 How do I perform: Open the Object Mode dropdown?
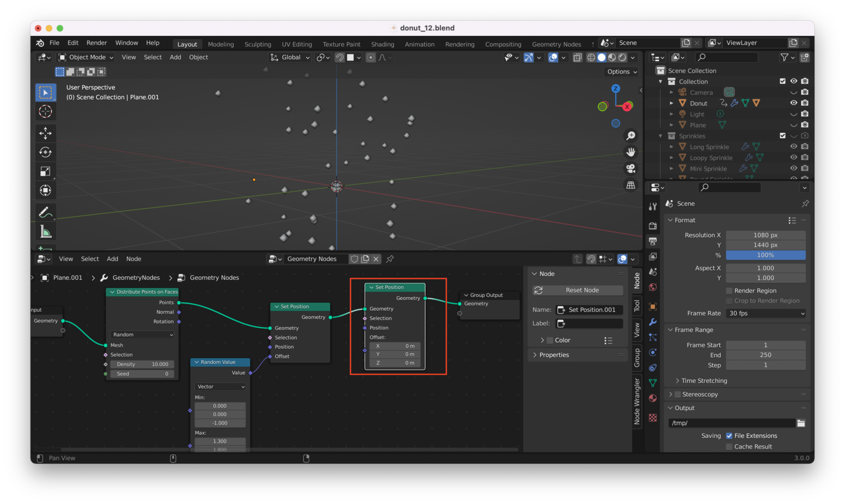(x=86, y=57)
